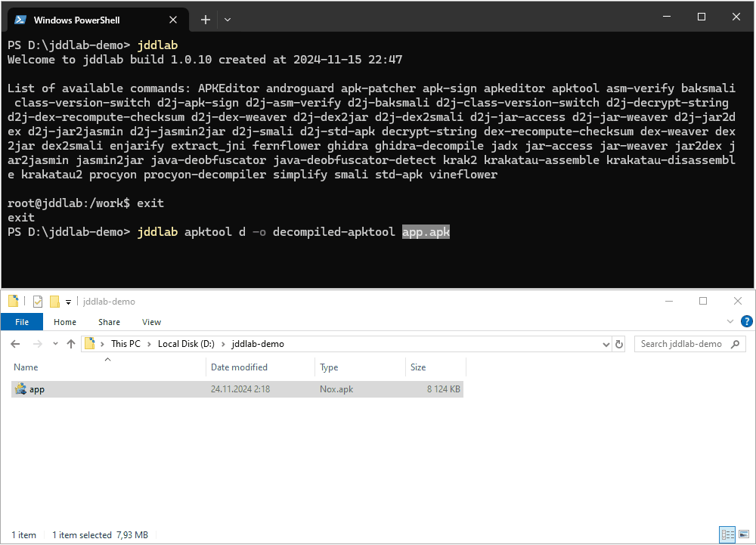
Task: Click the 8 124 KB size cell
Action: click(x=443, y=389)
